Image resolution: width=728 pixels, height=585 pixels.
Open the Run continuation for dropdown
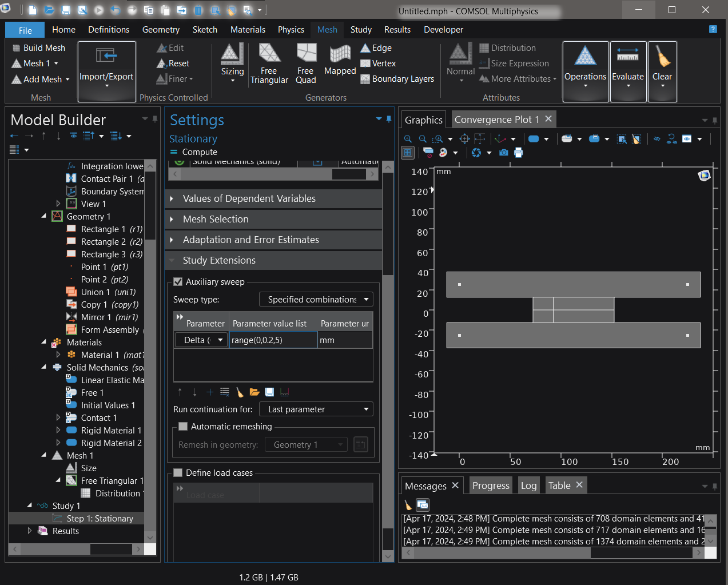[x=316, y=409]
